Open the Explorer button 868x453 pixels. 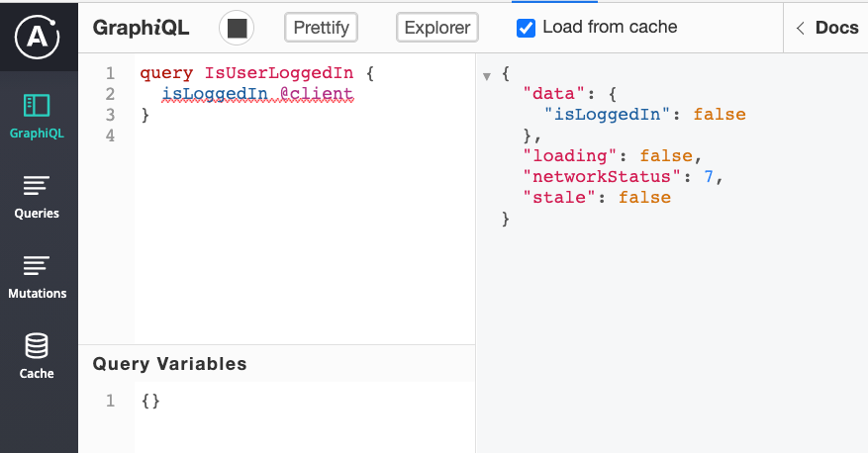(437, 28)
